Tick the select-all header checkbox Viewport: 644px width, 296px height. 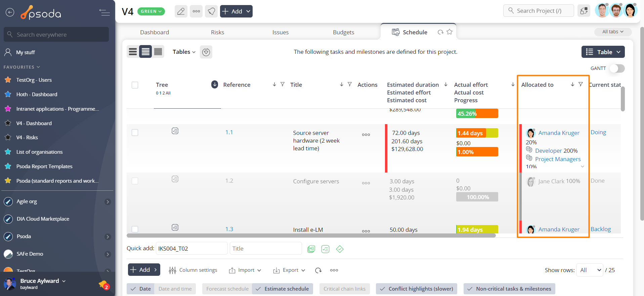[135, 85]
